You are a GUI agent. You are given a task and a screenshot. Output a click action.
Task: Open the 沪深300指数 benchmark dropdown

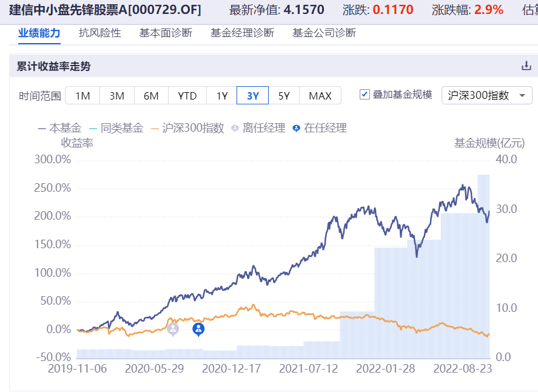[x=487, y=95]
